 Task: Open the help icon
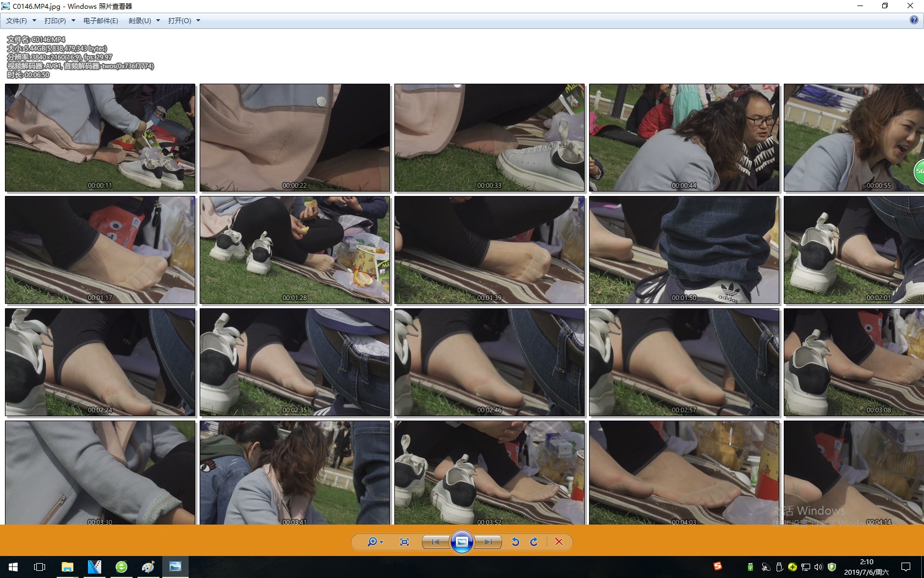click(x=914, y=20)
